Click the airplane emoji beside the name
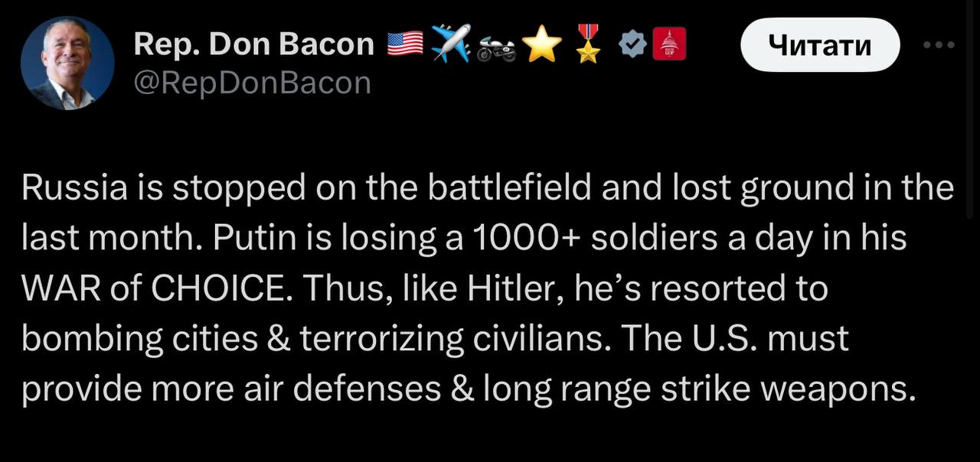980x462 pixels. (x=451, y=44)
